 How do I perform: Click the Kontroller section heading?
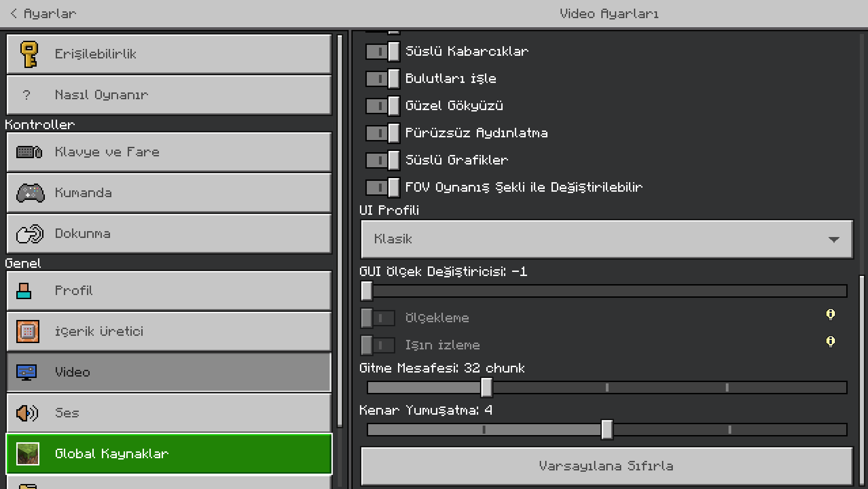40,125
